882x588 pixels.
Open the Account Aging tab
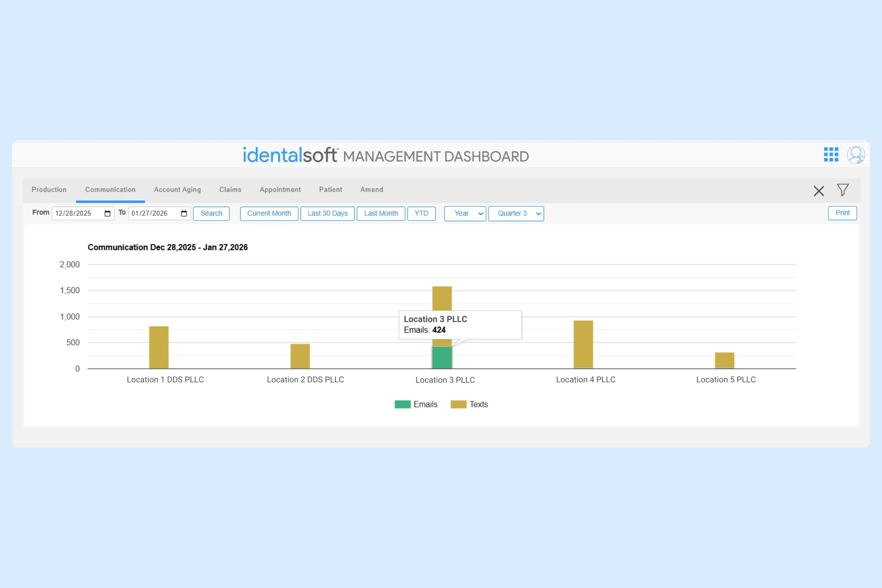177,190
